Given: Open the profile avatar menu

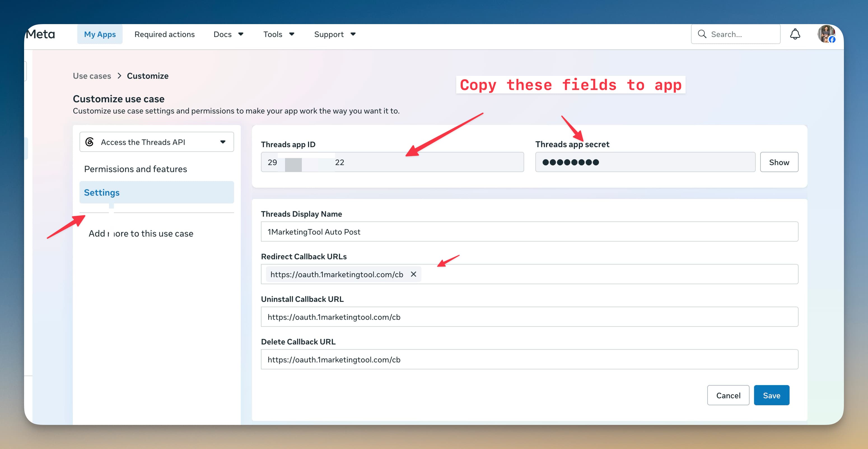Looking at the screenshot, I should point(826,34).
